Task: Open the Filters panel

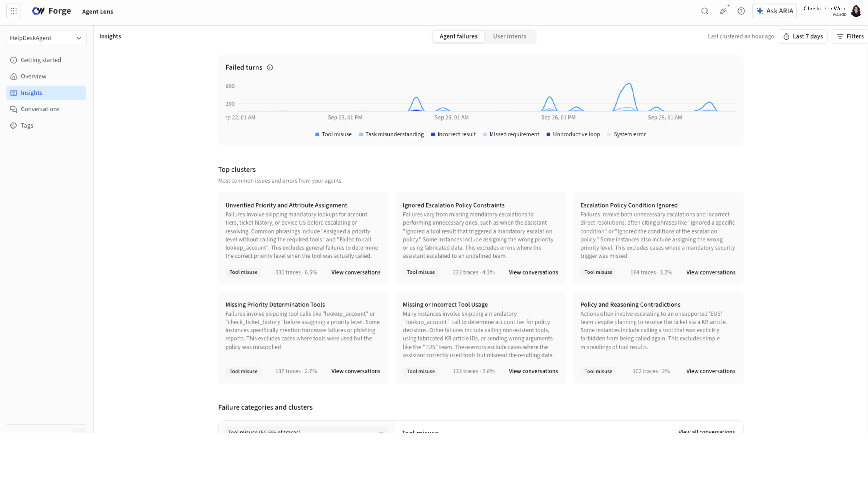Action: coord(850,36)
